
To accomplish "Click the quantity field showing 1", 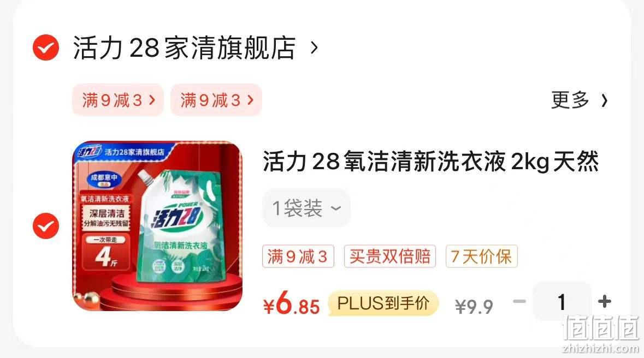I will pos(562,302).
